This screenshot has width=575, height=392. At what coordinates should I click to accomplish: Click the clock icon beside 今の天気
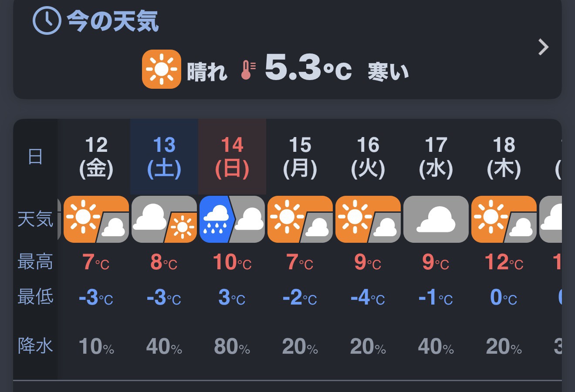[47, 20]
